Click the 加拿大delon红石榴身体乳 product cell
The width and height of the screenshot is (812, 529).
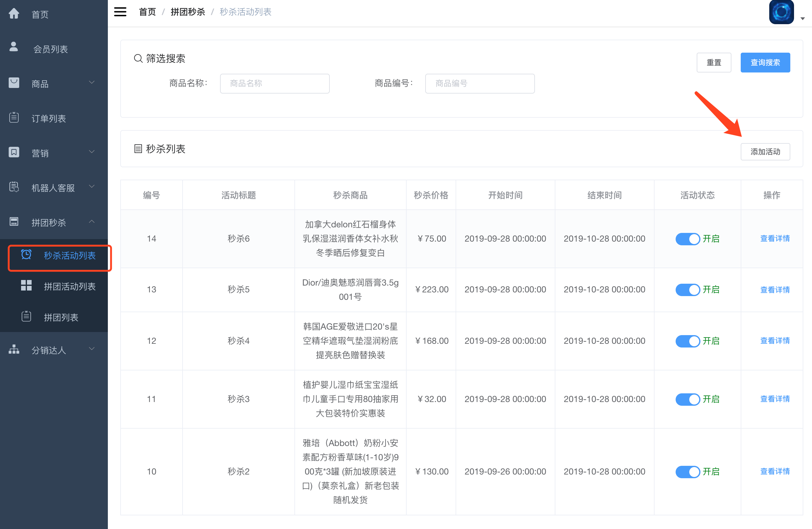[351, 239]
